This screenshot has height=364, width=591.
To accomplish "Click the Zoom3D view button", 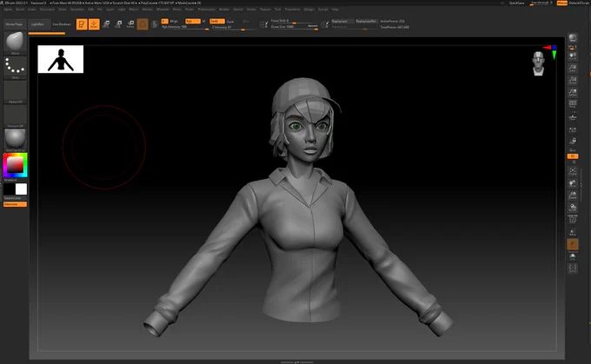I will [573, 195].
